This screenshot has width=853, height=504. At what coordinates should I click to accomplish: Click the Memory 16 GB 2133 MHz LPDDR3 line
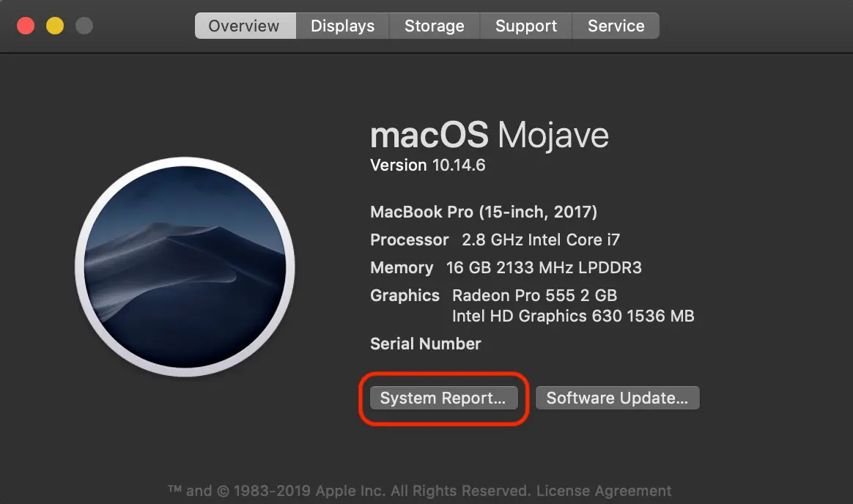pos(506,267)
